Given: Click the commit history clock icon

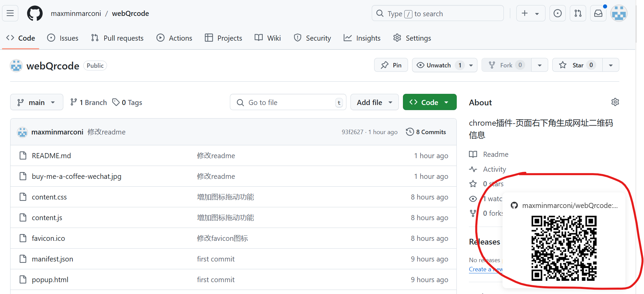Looking at the screenshot, I should coord(410,132).
